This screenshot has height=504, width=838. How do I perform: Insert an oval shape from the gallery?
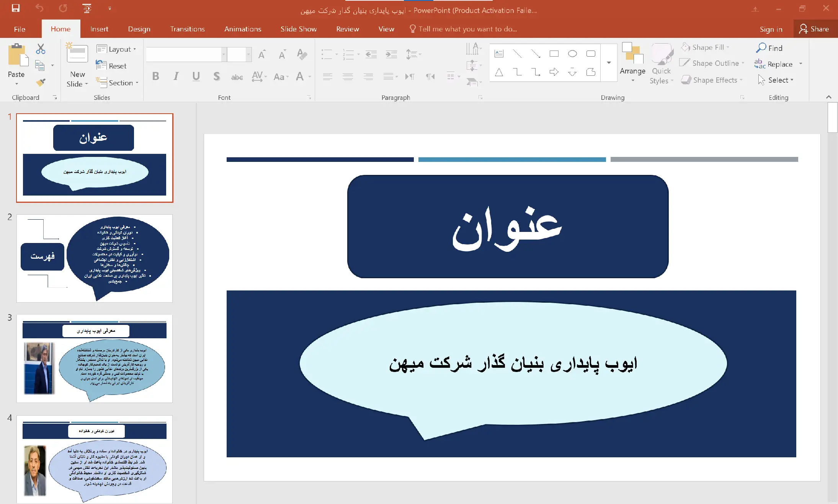(572, 54)
